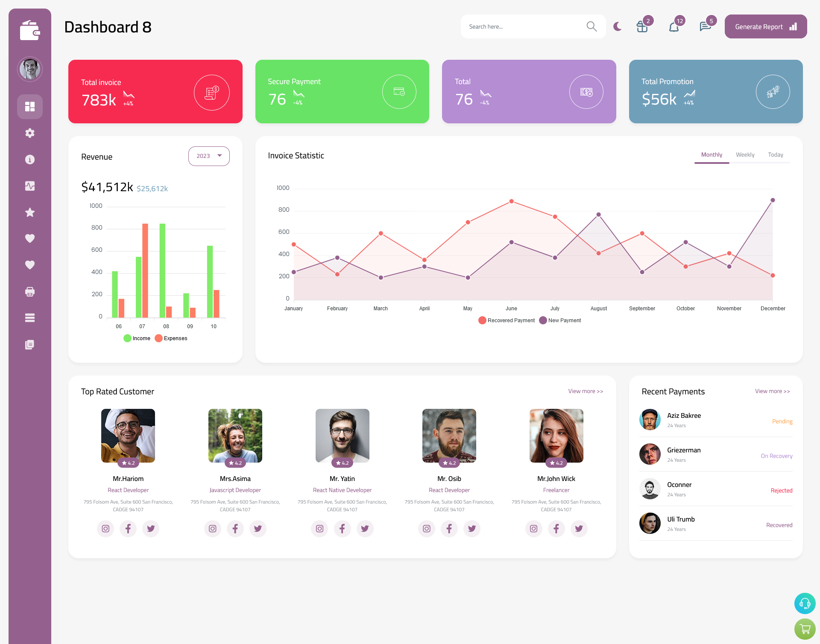Open the list/menu icon in sidebar
820x644 pixels.
click(29, 318)
